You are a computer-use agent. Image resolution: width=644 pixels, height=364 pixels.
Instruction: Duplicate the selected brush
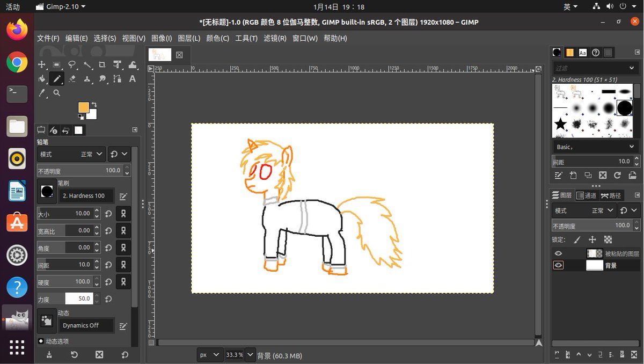[588, 175]
